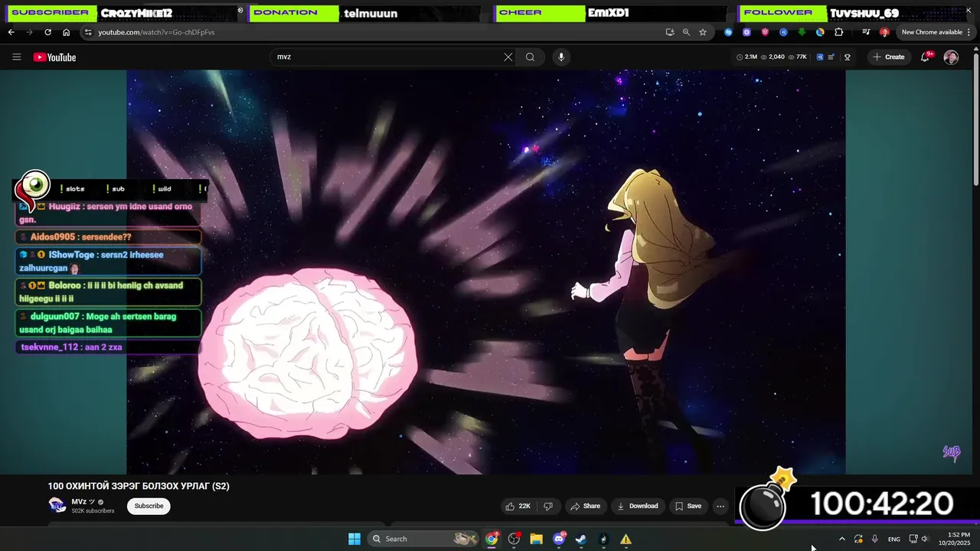This screenshot has width=980, height=551.
Task: Like the video with 22K thumbs up
Action: click(x=518, y=506)
